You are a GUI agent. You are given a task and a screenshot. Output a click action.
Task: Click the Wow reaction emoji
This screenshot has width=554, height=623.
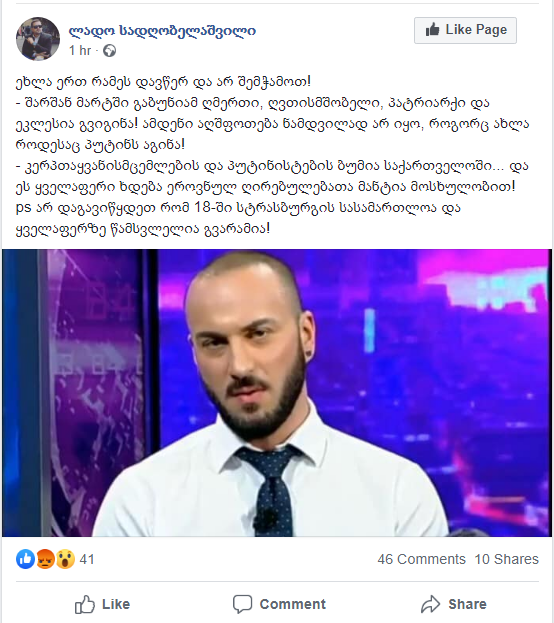click(x=65, y=559)
